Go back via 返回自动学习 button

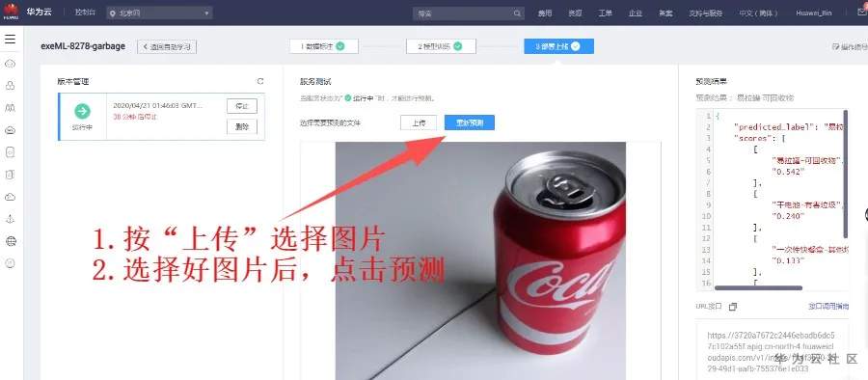(x=167, y=47)
